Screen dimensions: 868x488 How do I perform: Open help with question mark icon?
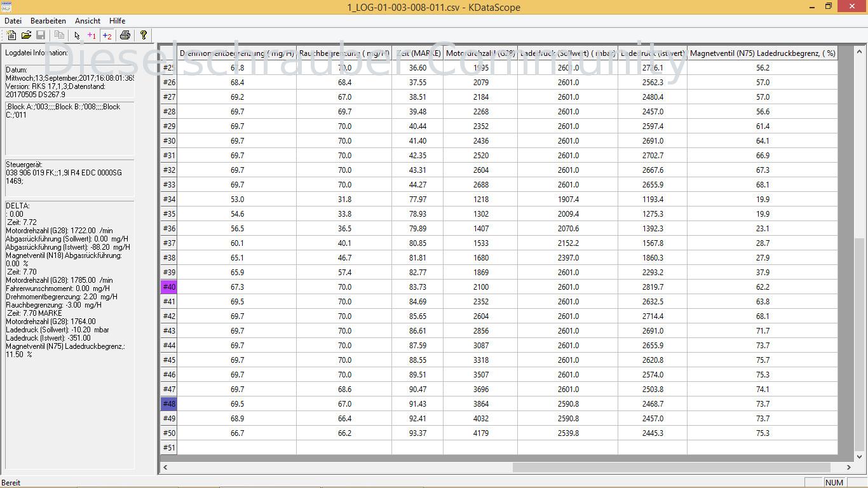coord(144,36)
